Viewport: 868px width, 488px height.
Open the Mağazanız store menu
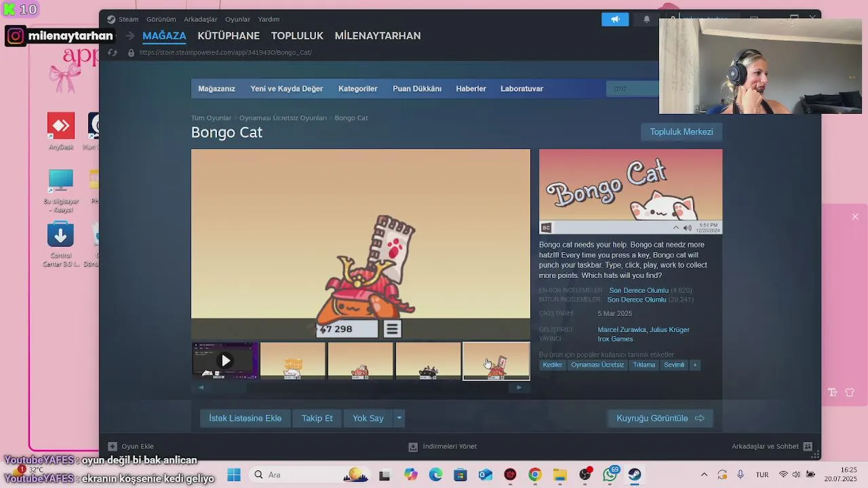216,89
